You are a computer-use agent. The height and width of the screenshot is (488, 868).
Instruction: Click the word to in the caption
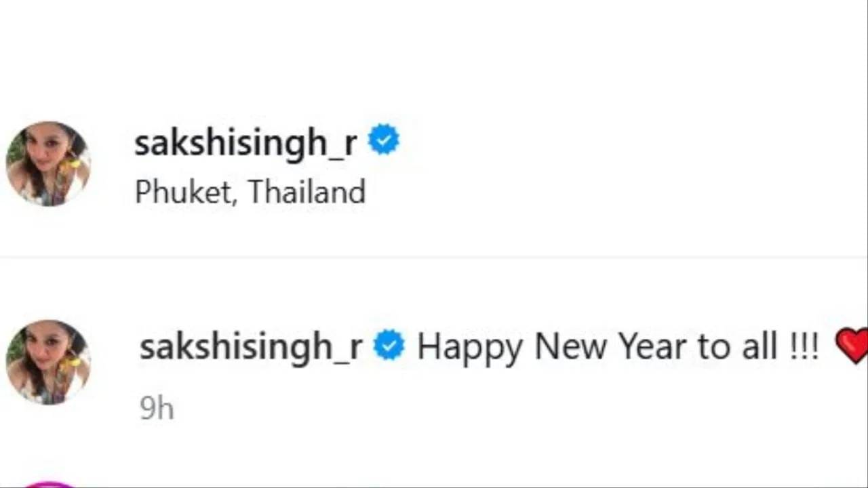click(x=712, y=347)
